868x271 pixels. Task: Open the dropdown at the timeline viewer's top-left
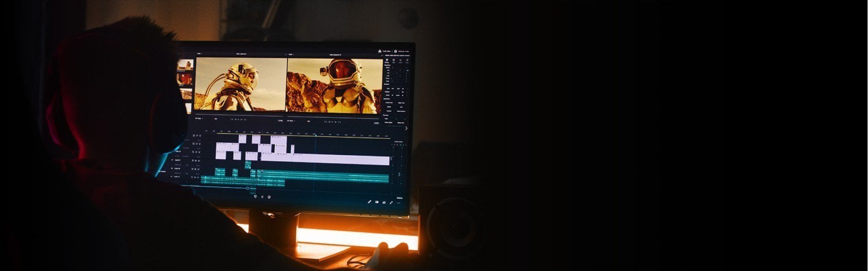(x=290, y=54)
